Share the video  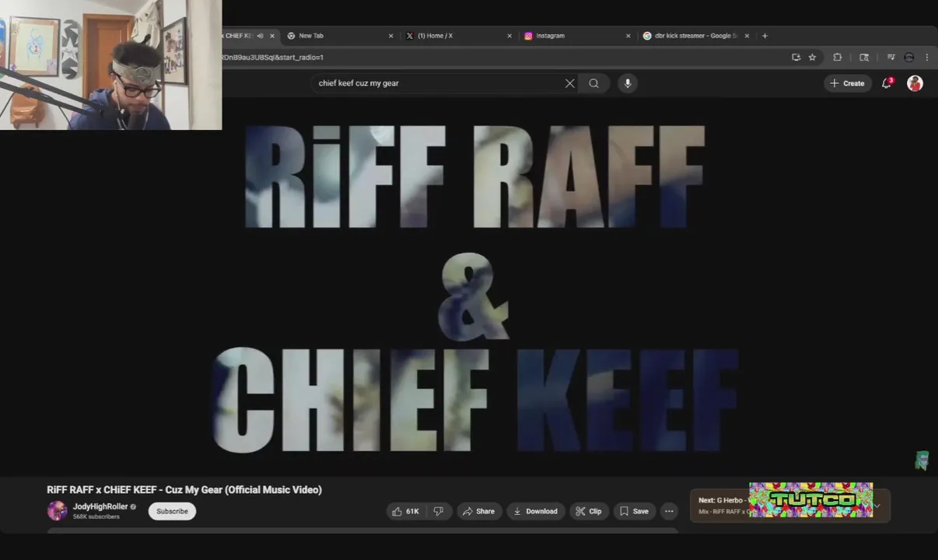(x=478, y=511)
